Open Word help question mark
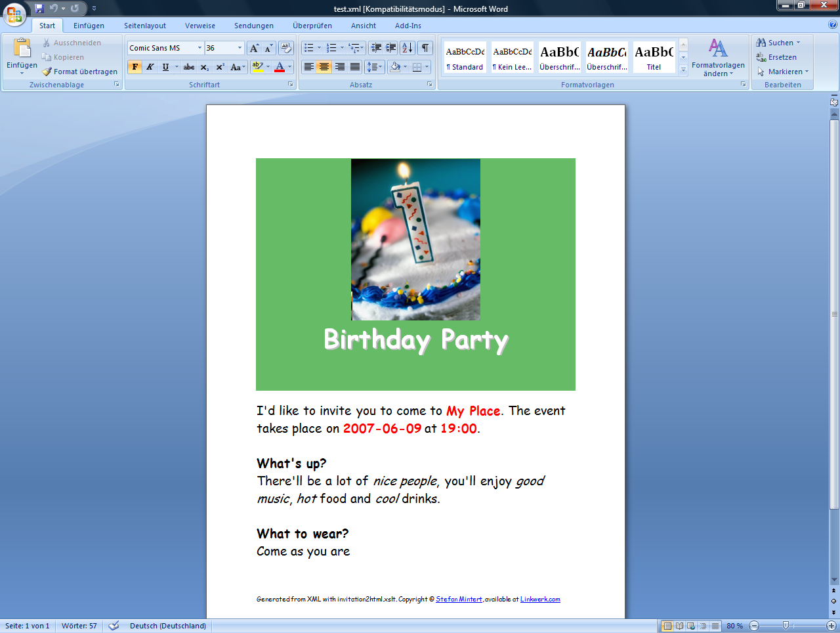The height and width of the screenshot is (633, 840). click(x=833, y=25)
